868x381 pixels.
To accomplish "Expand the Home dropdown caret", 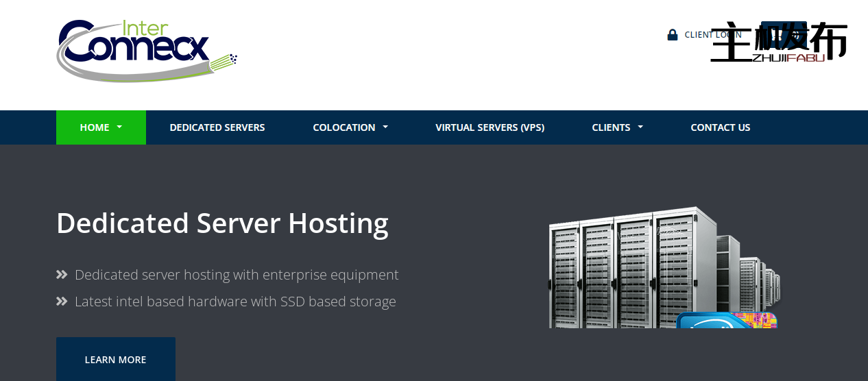I will (119, 127).
